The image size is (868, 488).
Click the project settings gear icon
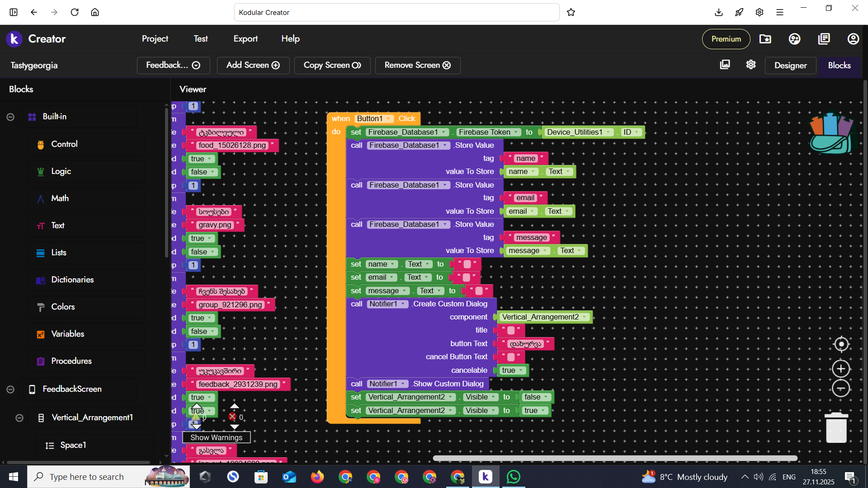[x=751, y=65]
